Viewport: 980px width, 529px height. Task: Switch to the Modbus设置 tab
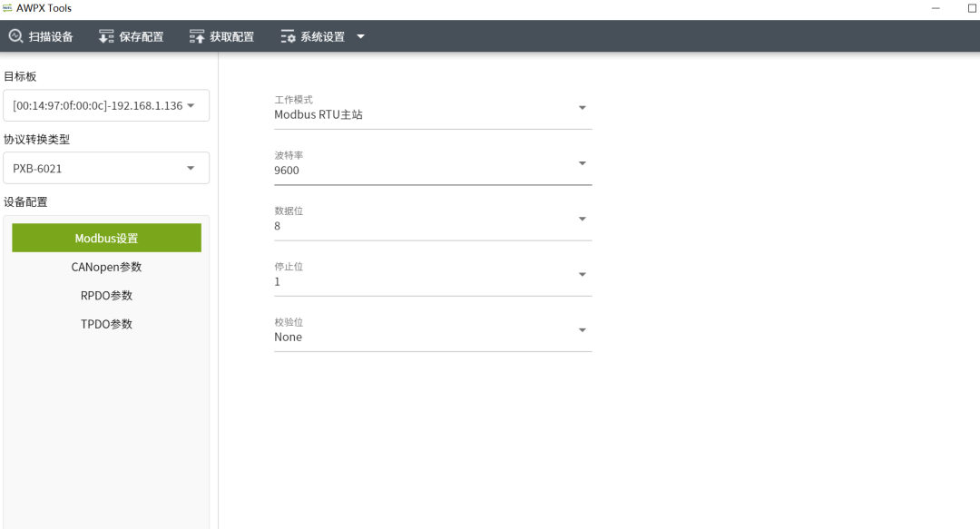[106, 238]
